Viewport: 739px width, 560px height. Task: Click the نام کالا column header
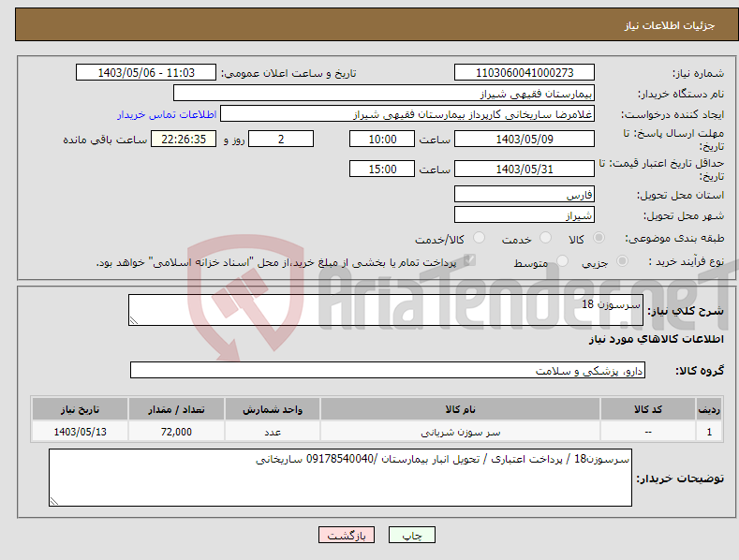pyautogui.click(x=461, y=409)
